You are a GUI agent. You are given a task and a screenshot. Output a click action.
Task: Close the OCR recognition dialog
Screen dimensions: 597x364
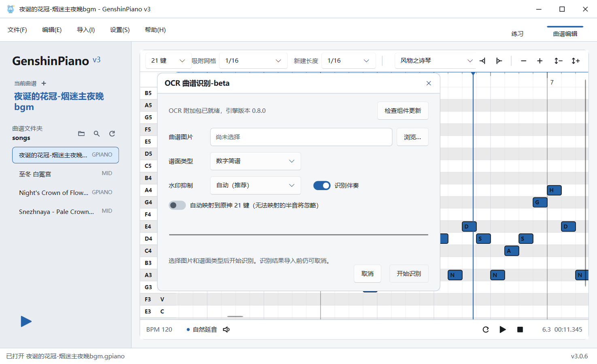[x=429, y=83]
